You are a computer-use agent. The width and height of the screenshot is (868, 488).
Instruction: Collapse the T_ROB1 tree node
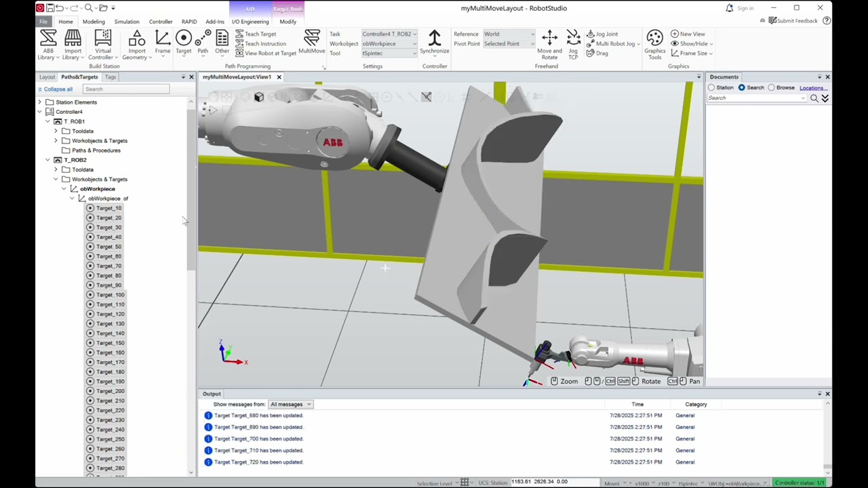tap(47, 121)
